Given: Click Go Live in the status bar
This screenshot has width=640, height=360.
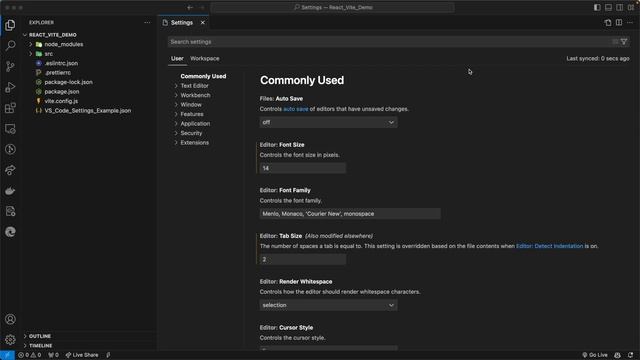Looking at the screenshot, I should click(595, 355).
